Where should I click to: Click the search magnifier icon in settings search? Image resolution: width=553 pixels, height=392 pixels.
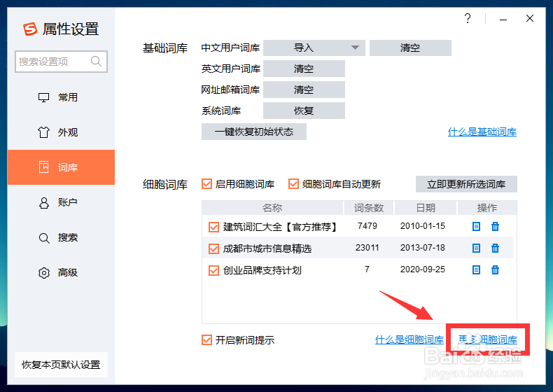click(x=96, y=62)
